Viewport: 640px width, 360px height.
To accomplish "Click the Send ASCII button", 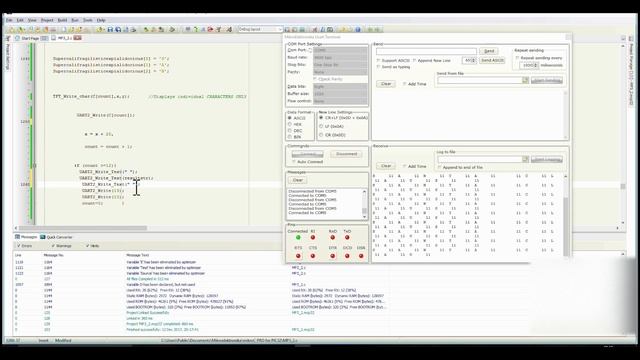I will (x=492, y=60).
